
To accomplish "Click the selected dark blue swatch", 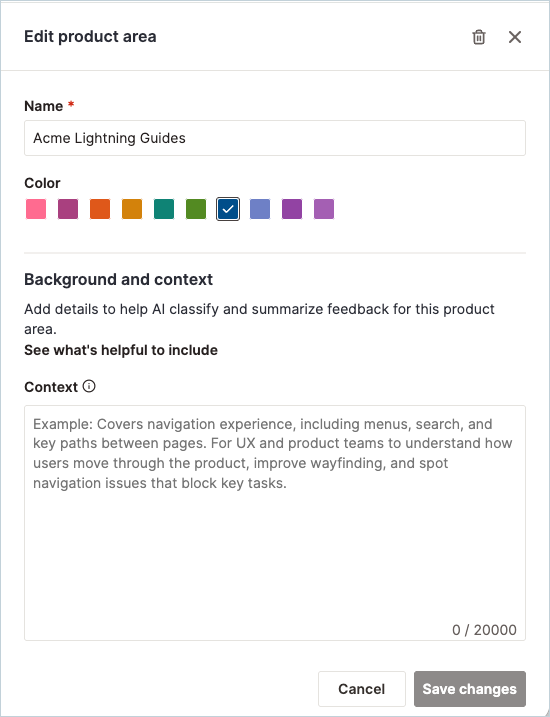I will pos(228,209).
